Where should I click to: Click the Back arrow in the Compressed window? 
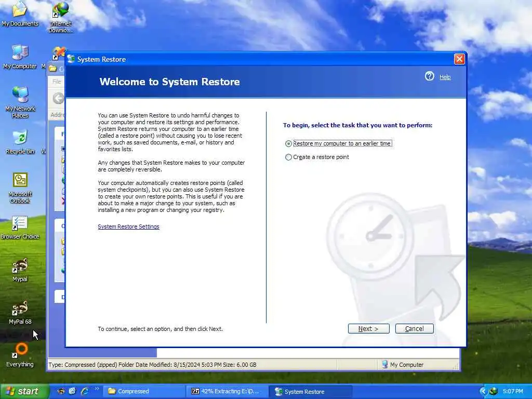[x=58, y=98]
